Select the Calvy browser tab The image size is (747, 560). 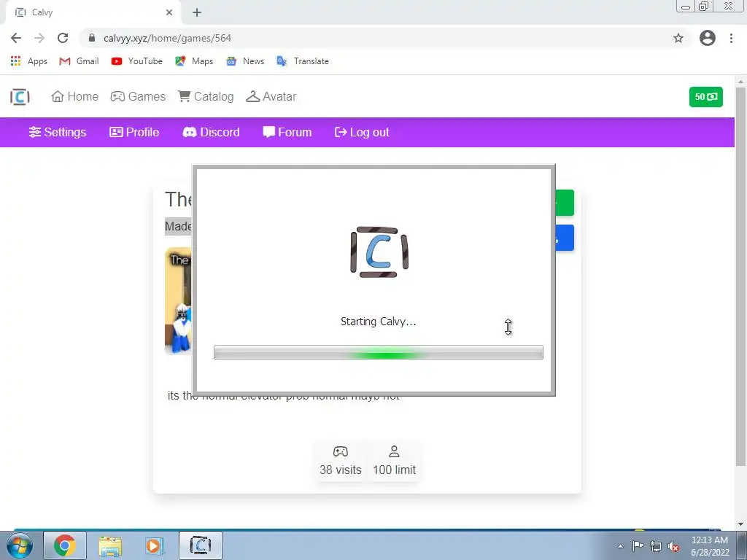tap(93, 12)
